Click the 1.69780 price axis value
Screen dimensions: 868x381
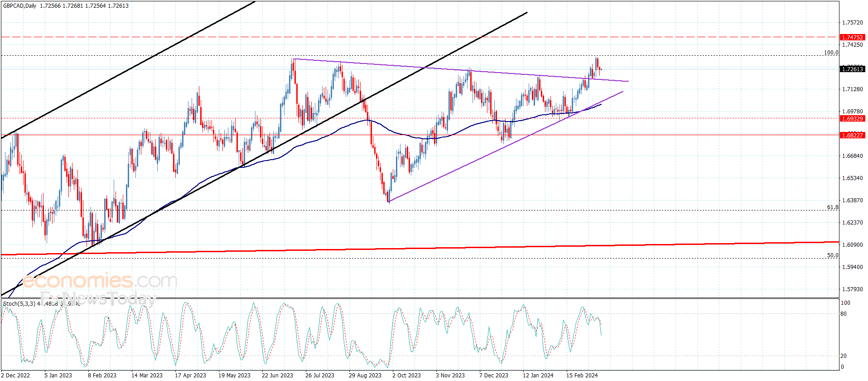click(x=852, y=111)
